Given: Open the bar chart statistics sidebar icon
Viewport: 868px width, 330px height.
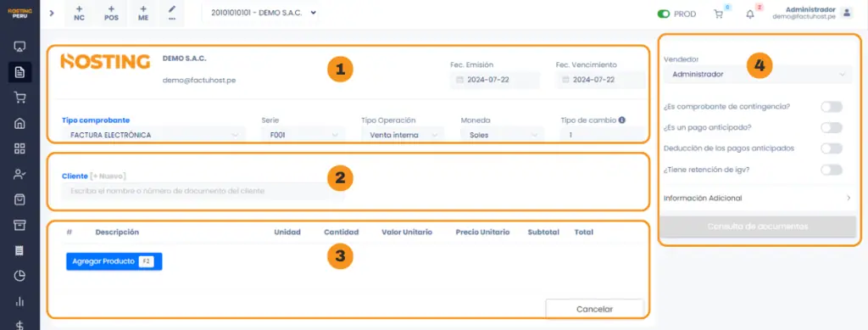Looking at the screenshot, I should 20,301.
